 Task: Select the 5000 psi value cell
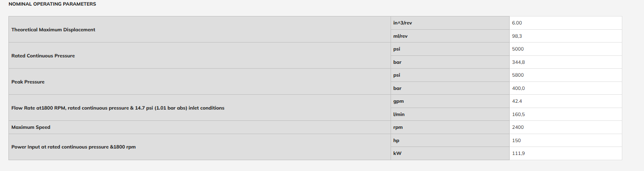tap(566, 49)
